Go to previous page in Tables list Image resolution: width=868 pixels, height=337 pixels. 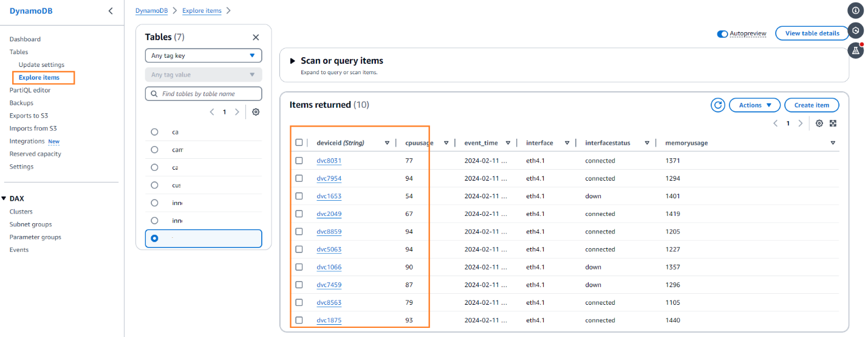pyautogui.click(x=212, y=112)
